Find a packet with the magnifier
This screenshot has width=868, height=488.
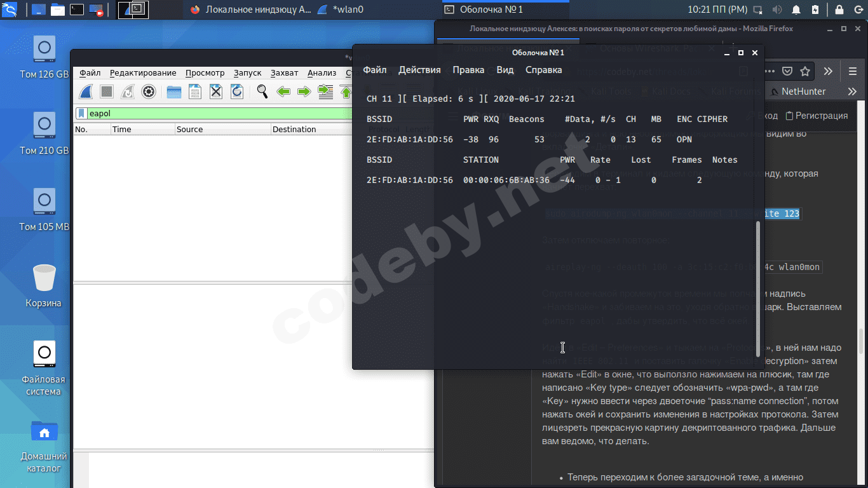(262, 91)
